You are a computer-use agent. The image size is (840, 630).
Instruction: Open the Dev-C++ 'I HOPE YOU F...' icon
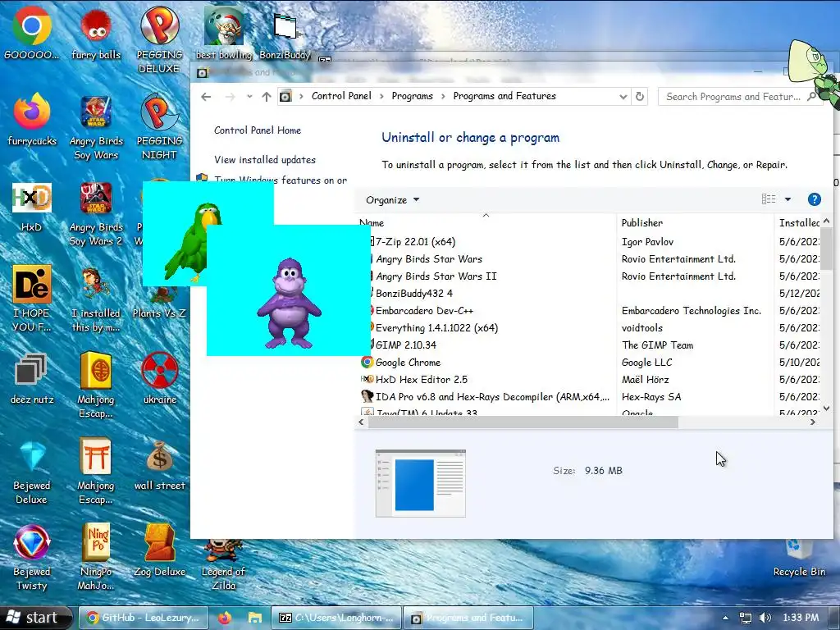pos(32,299)
